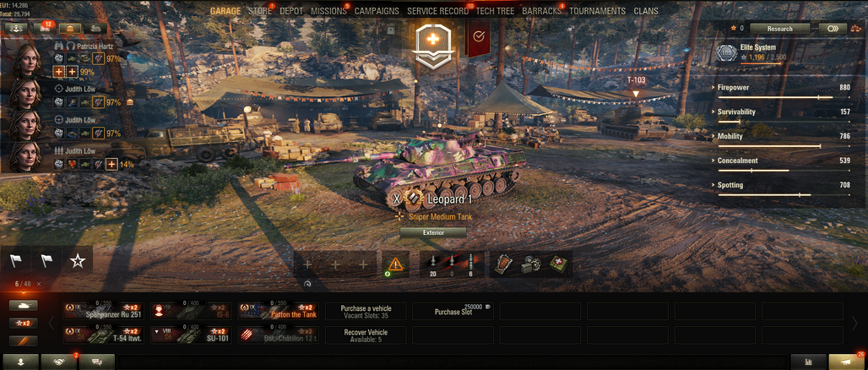Viewport: 868px width, 370px height.
Task: Open the barracks building icon button
Action: (70, 28)
